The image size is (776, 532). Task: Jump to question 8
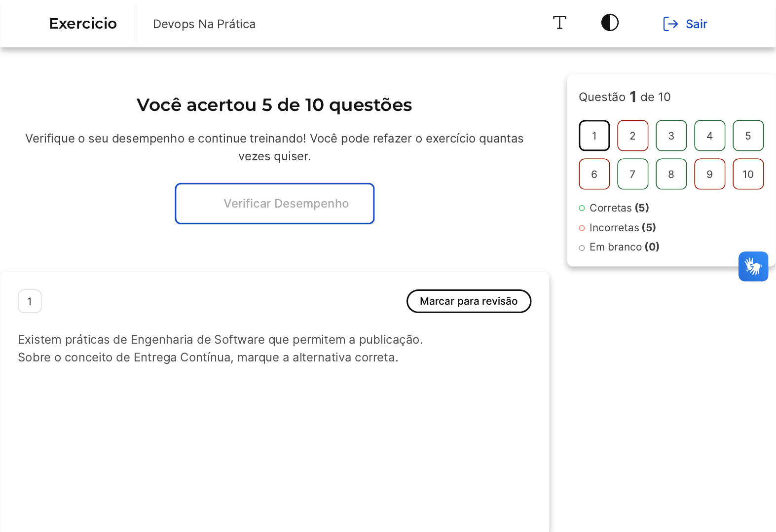click(x=671, y=174)
